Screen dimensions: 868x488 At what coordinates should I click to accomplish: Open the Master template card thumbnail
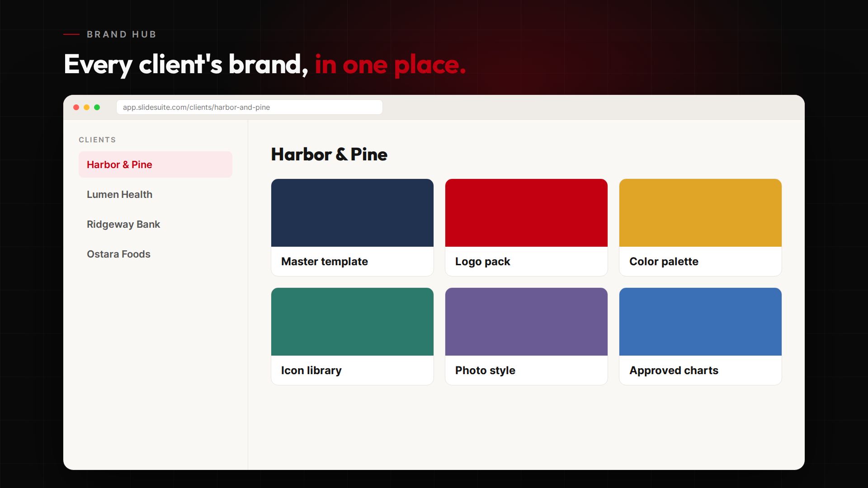(x=352, y=213)
